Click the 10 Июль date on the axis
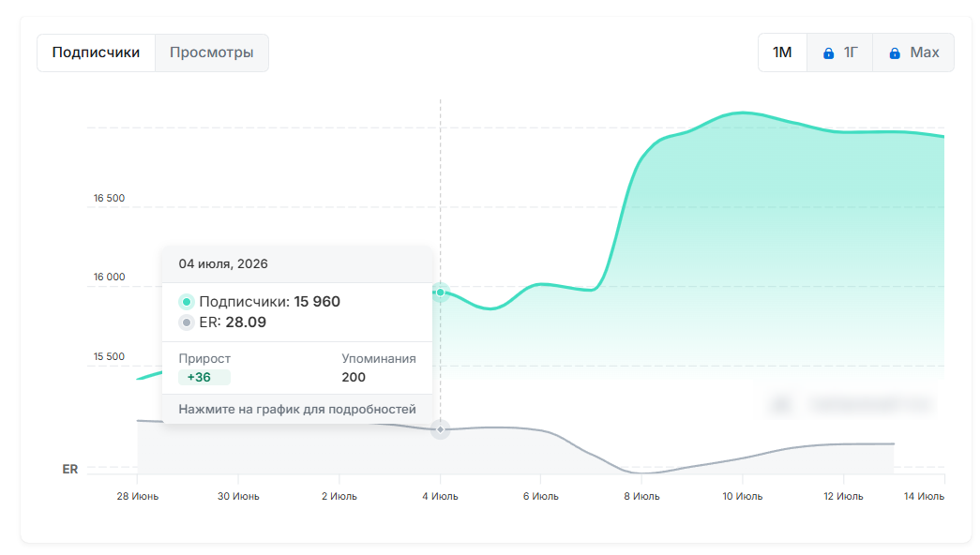 tap(743, 496)
